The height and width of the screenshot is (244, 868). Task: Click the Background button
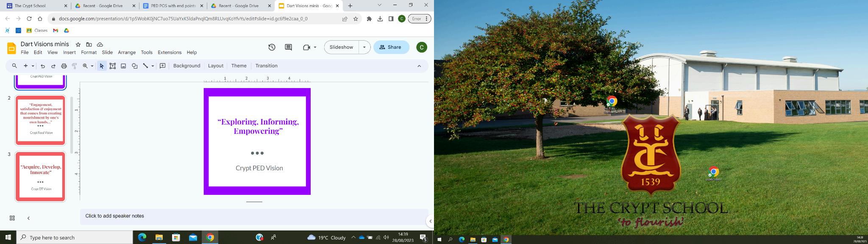[186, 66]
